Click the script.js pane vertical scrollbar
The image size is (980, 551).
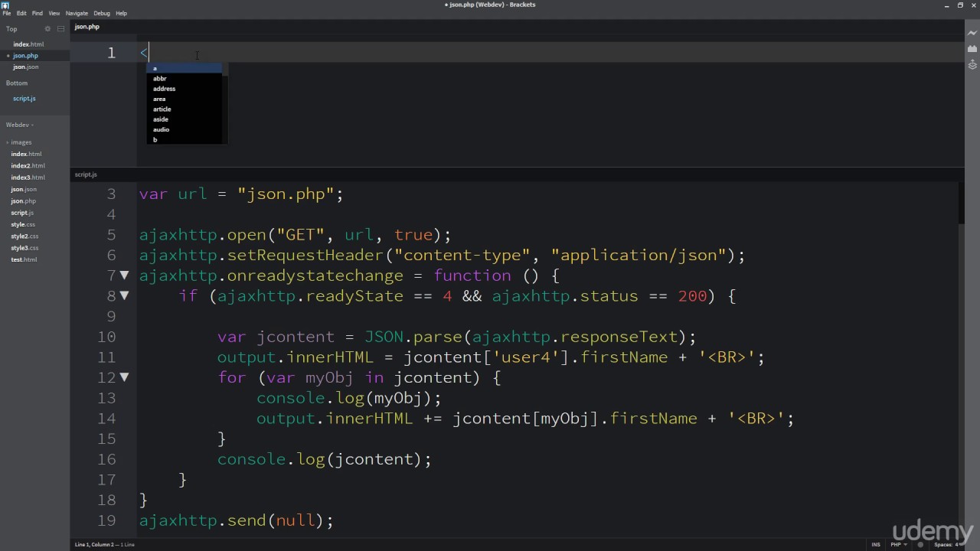(961, 358)
